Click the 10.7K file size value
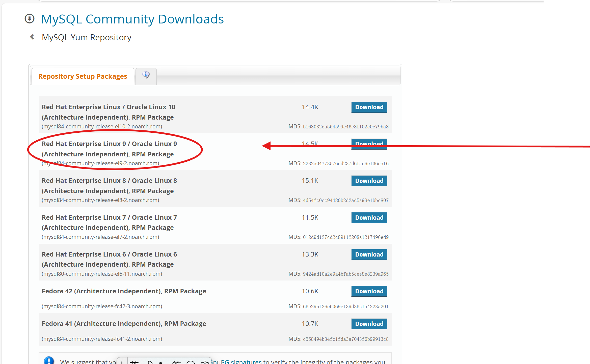 click(x=310, y=324)
